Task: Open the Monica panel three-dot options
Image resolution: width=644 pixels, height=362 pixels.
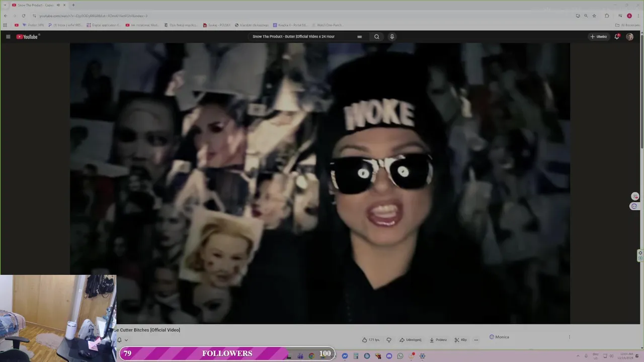Action: point(570,337)
